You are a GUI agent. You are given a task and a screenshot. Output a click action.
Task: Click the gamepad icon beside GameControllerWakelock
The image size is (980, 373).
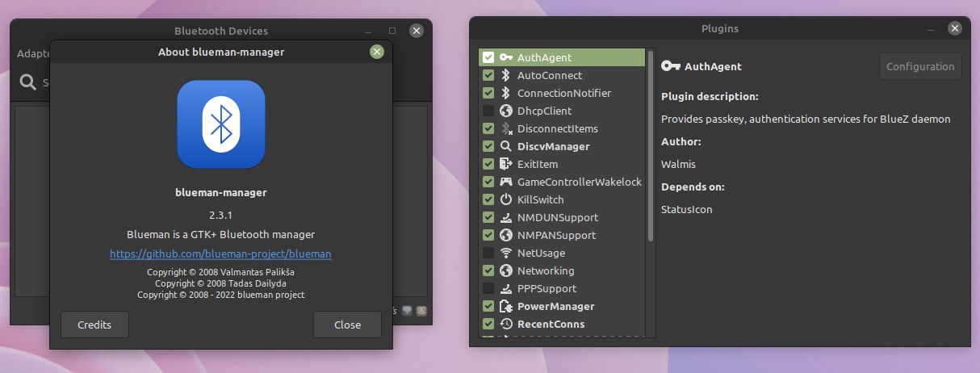pyautogui.click(x=506, y=182)
